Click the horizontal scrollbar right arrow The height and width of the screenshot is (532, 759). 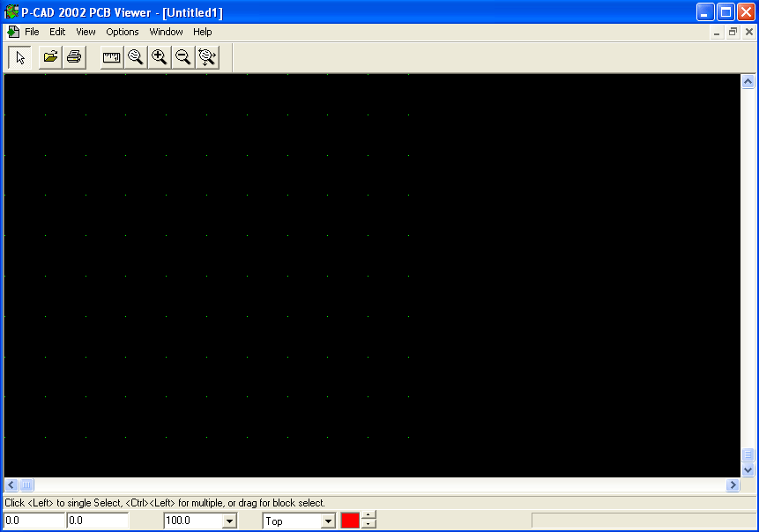[x=733, y=484]
